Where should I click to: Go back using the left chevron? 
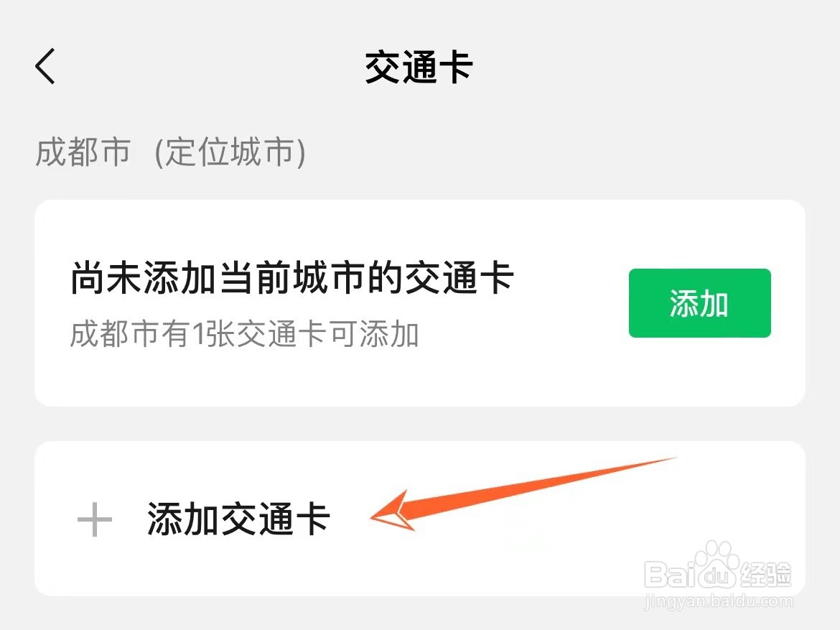pyautogui.click(x=45, y=66)
